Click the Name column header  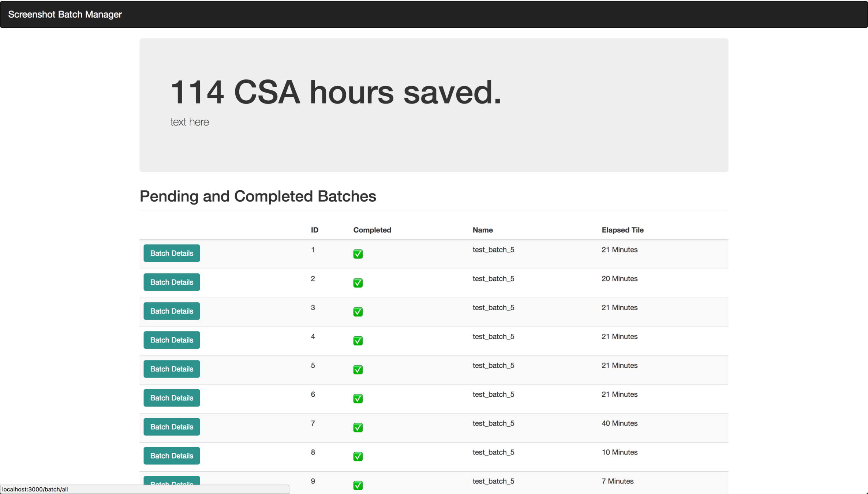click(x=482, y=230)
